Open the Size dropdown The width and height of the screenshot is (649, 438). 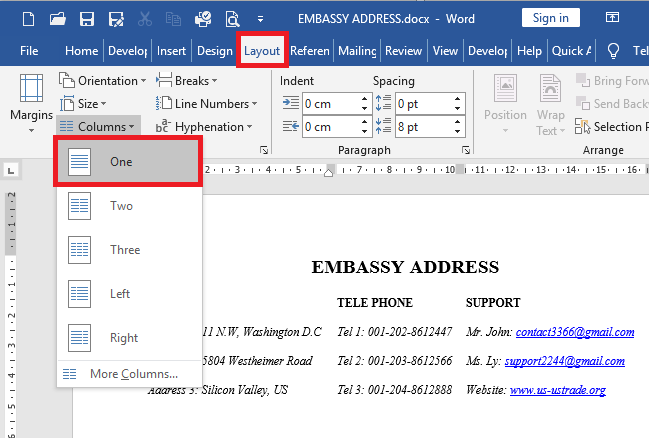click(x=83, y=103)
